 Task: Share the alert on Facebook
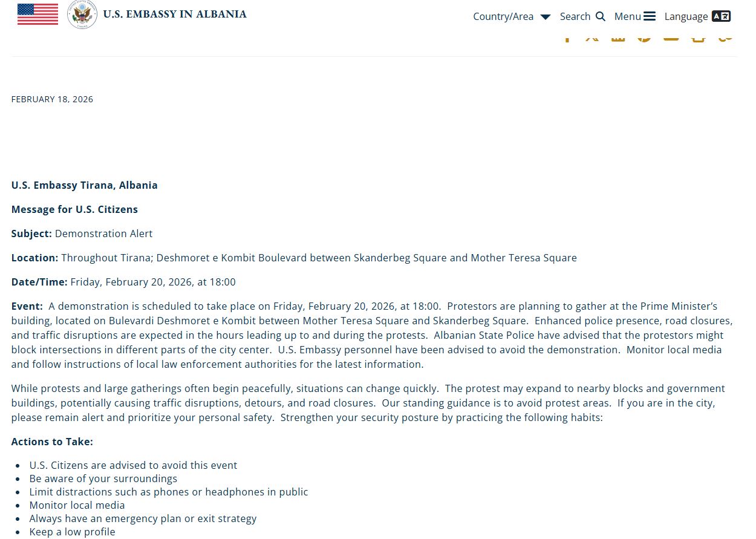pyautogui.click(x=567, y=38)
